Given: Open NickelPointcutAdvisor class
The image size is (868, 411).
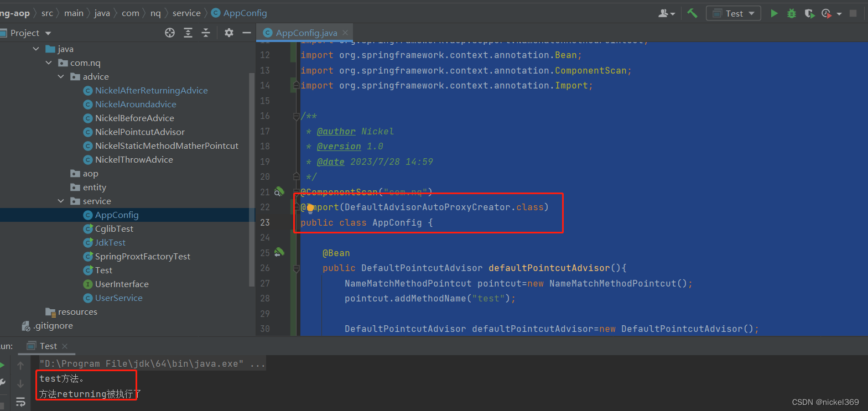Looking at the screenshot, I should 139,132.
